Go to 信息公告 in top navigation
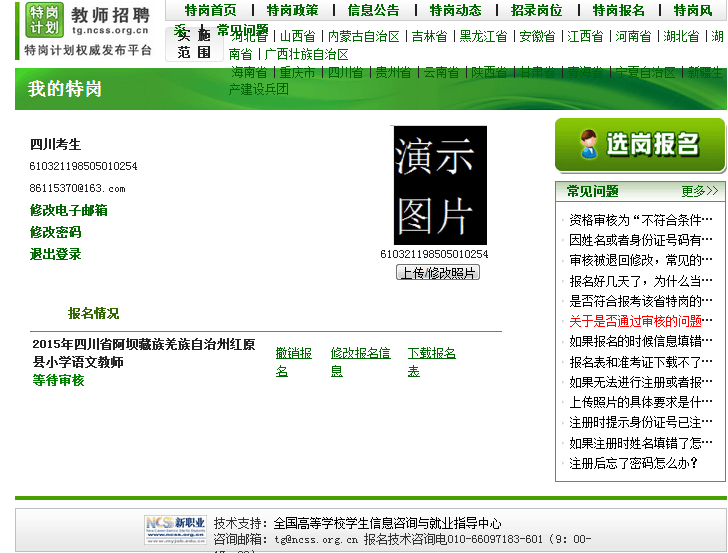The width and height of the screenshot is (728, 553). pos(373,10)
